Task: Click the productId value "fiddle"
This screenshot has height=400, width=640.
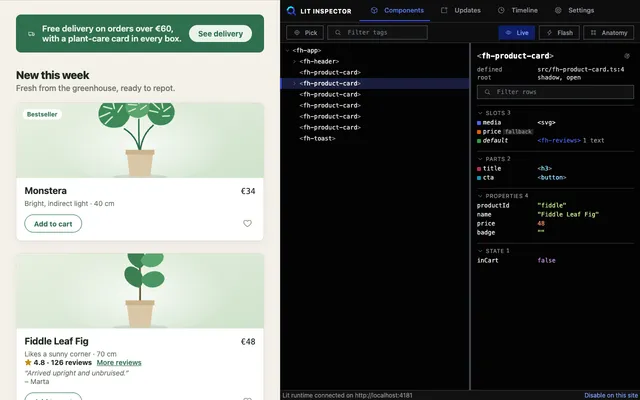Action: 552,205
